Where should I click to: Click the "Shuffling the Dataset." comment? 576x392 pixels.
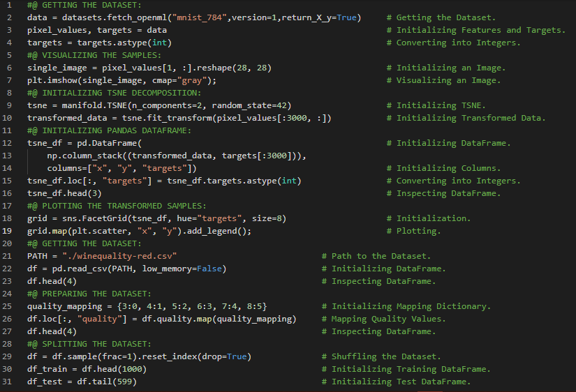coord(386,356)
